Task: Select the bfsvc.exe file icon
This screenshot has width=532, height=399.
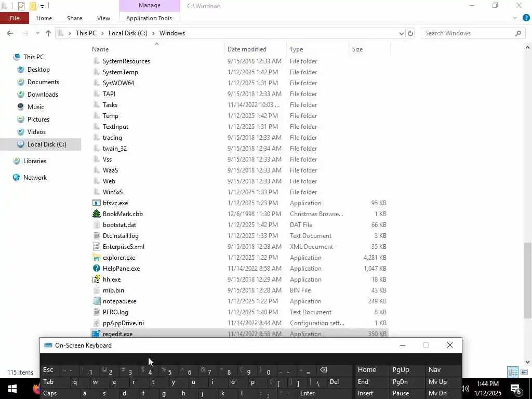Action: pos(96,203)
